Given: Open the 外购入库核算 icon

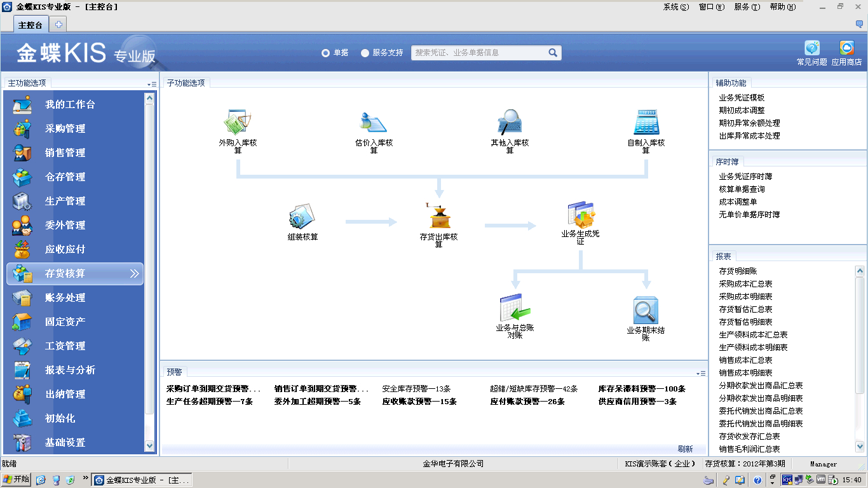Looking at the screenshot, I should pos(238,122).
